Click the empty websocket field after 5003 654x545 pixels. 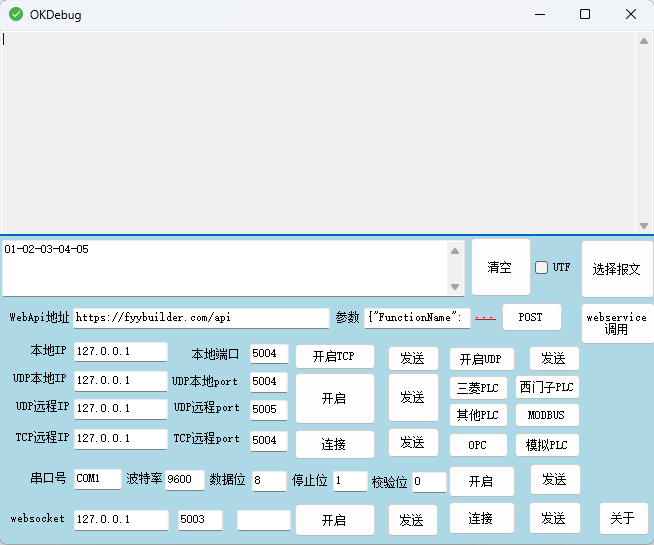coord(264,520)
